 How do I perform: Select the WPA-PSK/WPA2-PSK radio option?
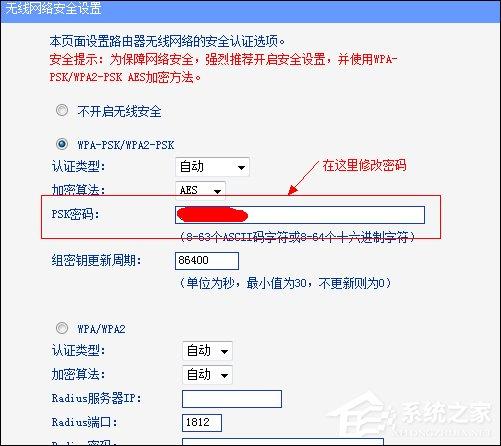click(62, 144)
